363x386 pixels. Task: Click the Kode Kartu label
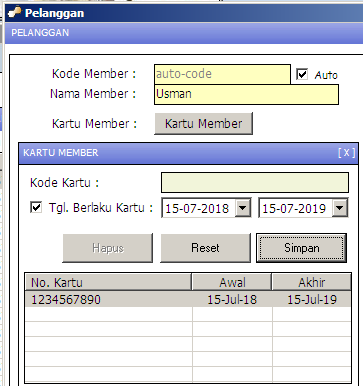pyautogui.click(x=64, y=183)
